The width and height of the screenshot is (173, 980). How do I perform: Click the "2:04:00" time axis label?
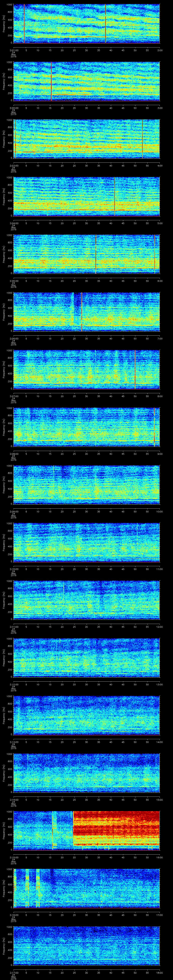pos(14,223)
